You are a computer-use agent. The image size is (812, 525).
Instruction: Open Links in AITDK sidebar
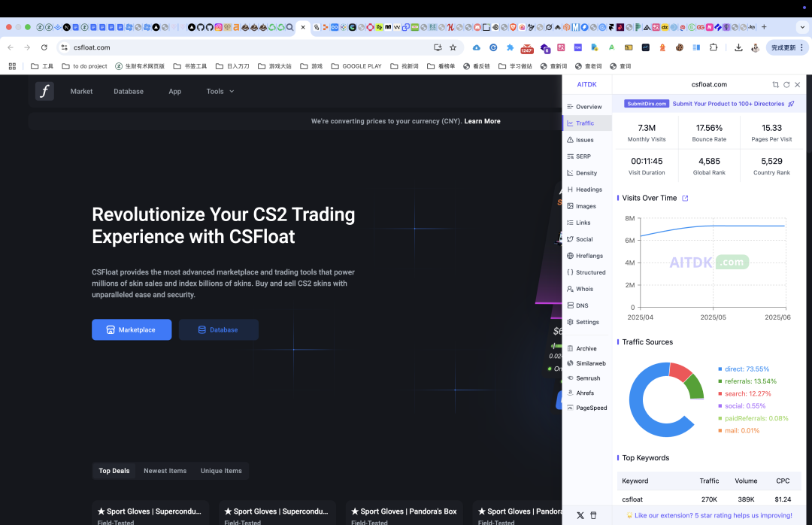tap(586, 223)
